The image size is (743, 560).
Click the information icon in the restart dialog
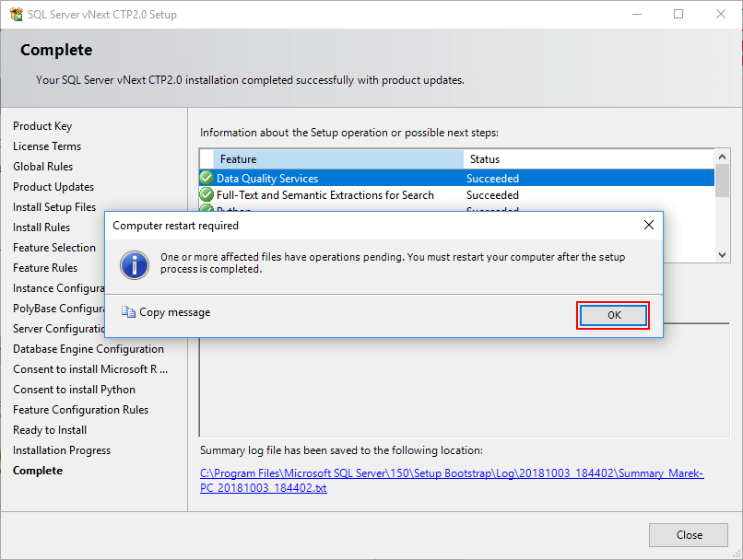tap(135, 266)
